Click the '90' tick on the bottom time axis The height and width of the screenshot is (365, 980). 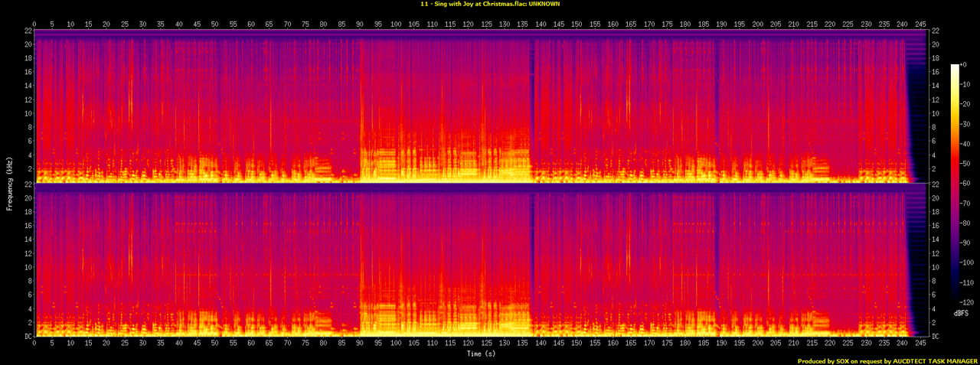coord(360,344)
